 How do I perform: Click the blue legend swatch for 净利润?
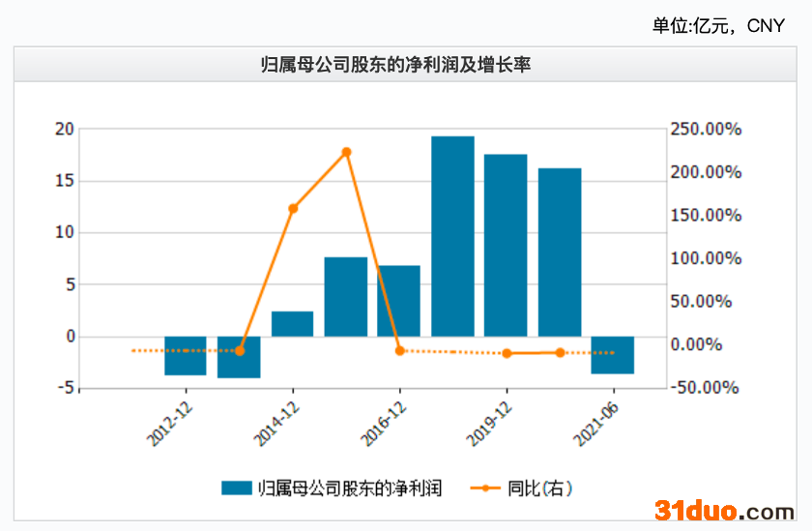click(x=236, y=488)
